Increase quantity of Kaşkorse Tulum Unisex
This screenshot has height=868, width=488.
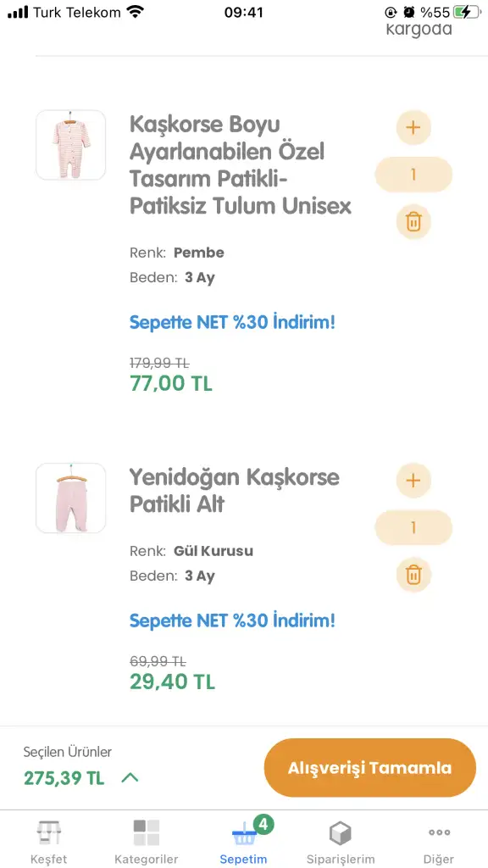[413, 127]
